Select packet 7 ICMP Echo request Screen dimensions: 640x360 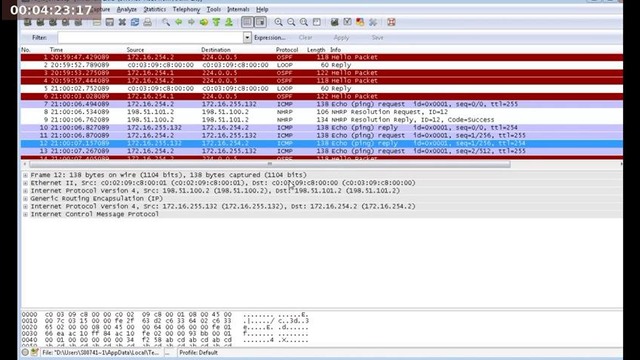point(322,104)
